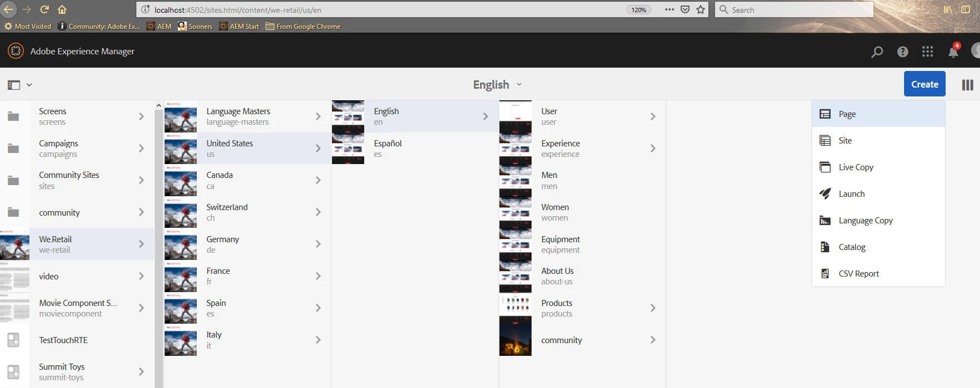Viewport: 980px width, 388px height.
Task: Expand the Switzerland row chevron
Action: (318, 212)
